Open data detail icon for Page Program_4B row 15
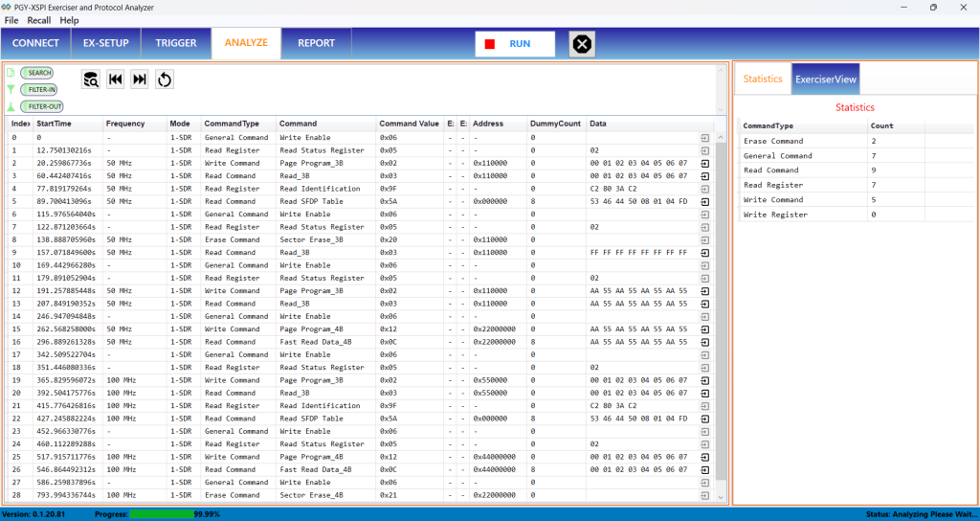 point(705,329)
